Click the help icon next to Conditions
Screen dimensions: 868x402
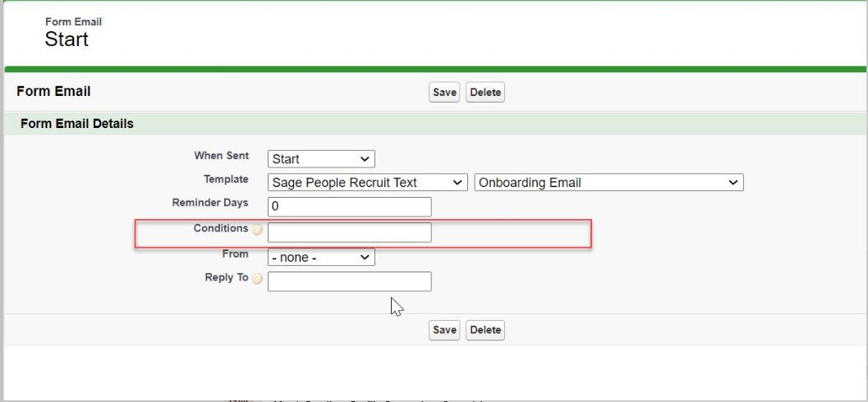[x=257, y=231]
